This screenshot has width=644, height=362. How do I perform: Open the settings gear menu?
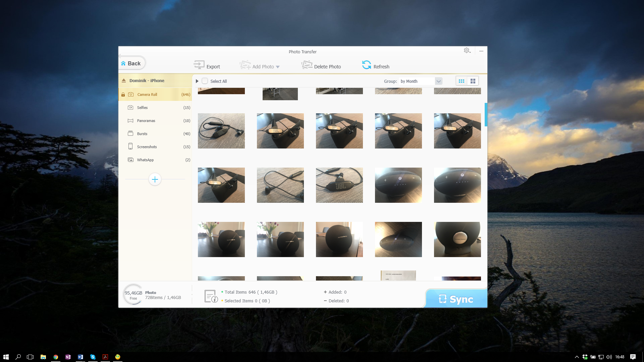467,51
